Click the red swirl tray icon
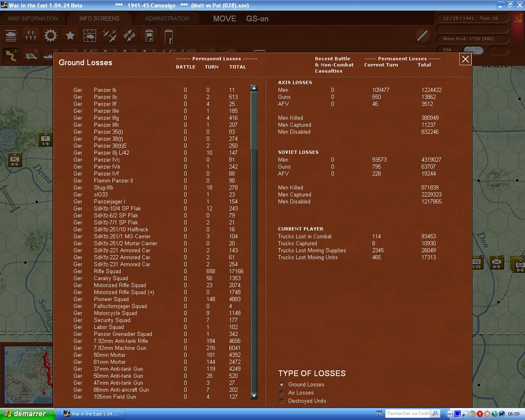This screenshot has width=525, height=420. click(x=480, y=414)
